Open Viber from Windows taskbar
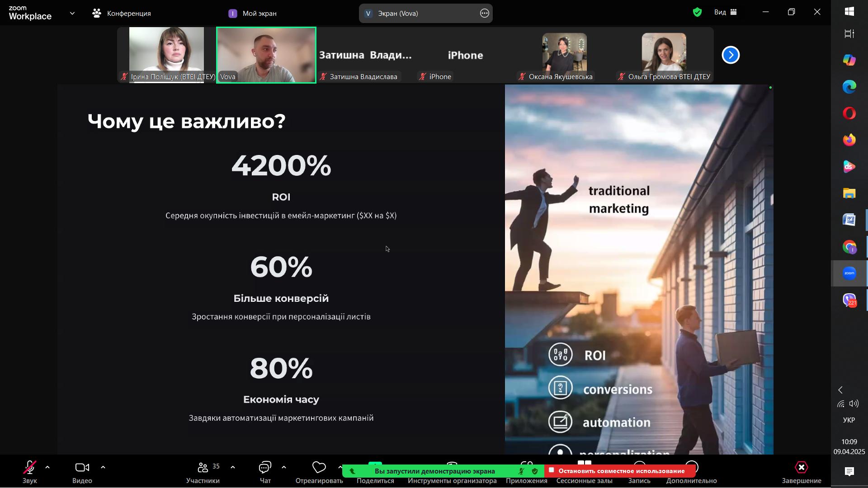Viewport: 868px width, 488px height. (849, 300)
